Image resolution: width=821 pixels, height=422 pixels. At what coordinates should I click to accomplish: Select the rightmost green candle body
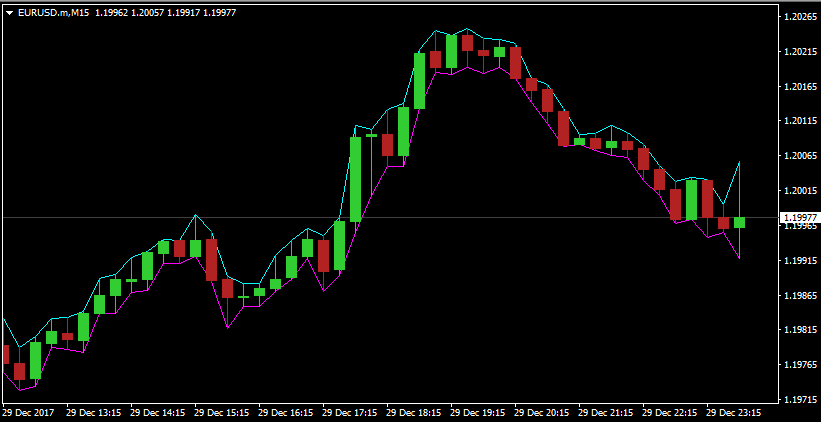pos(739,223)
